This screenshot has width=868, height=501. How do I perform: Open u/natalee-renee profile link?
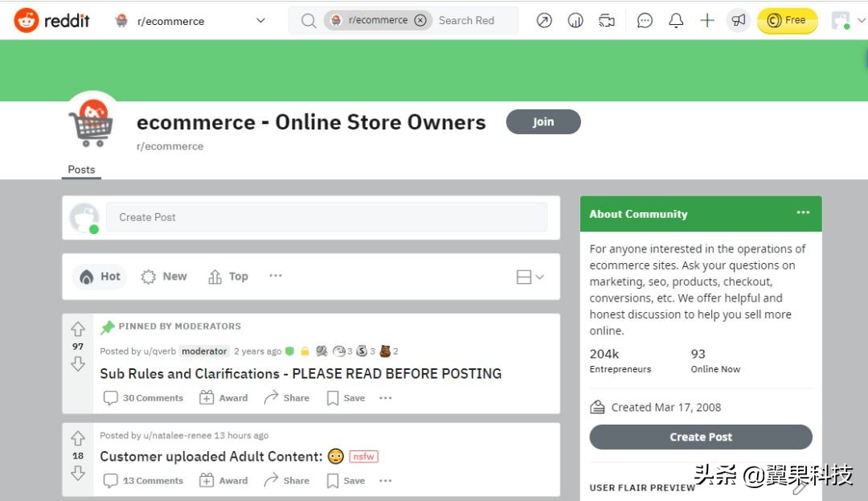click(177, 436)
